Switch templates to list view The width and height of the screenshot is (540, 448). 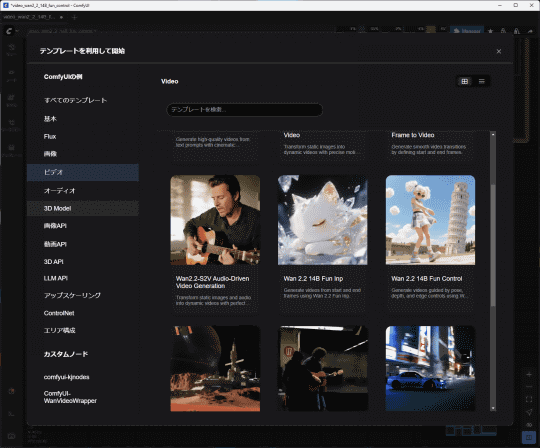pos(481,81)
